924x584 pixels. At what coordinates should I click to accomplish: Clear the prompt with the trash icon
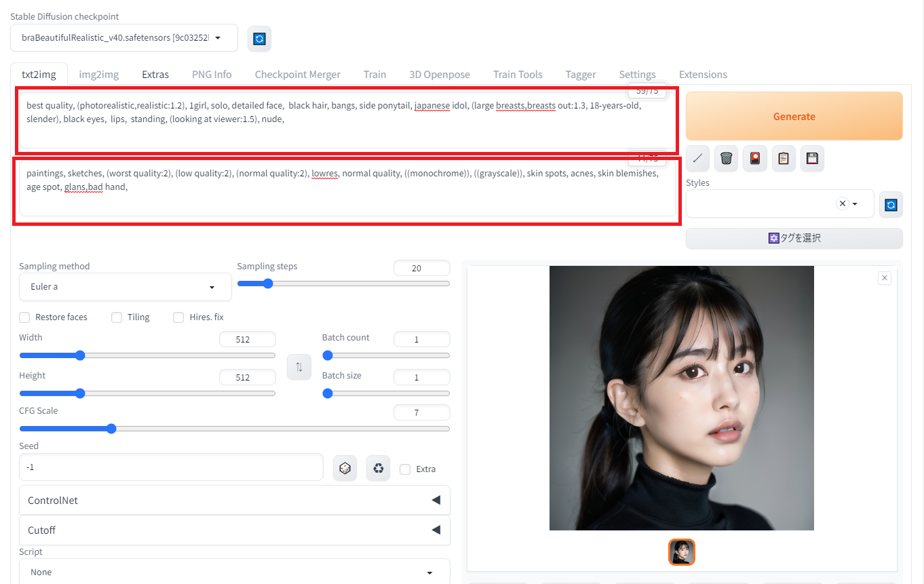point(726,158)
